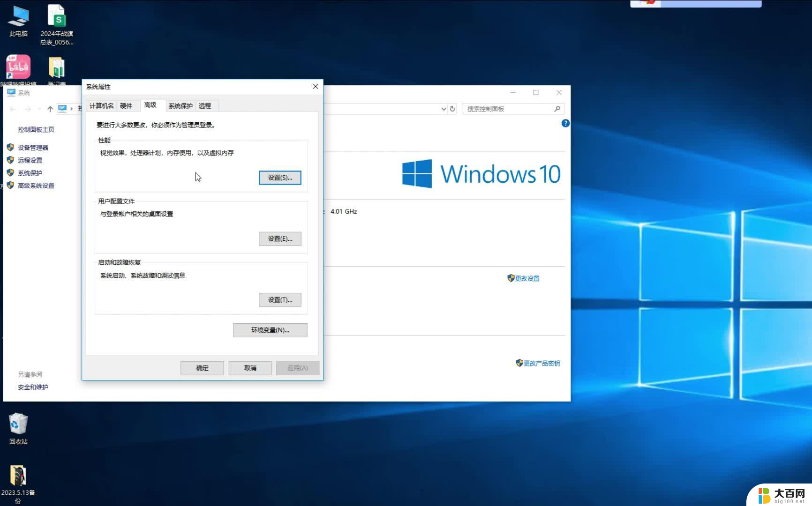
Task: Open the 回收站 recycle bin icon
Action: [18, 428]
